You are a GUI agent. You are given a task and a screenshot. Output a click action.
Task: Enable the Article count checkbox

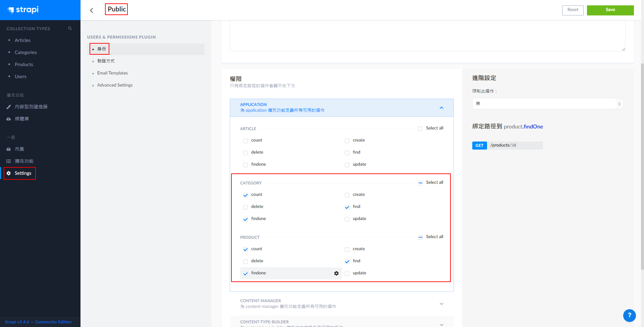(x=246, y=141)
